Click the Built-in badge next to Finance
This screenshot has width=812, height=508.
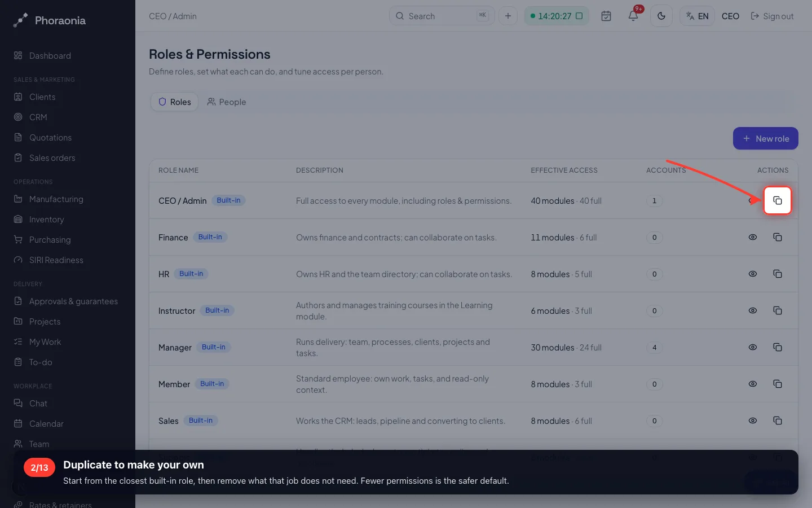tap(210, 237)
